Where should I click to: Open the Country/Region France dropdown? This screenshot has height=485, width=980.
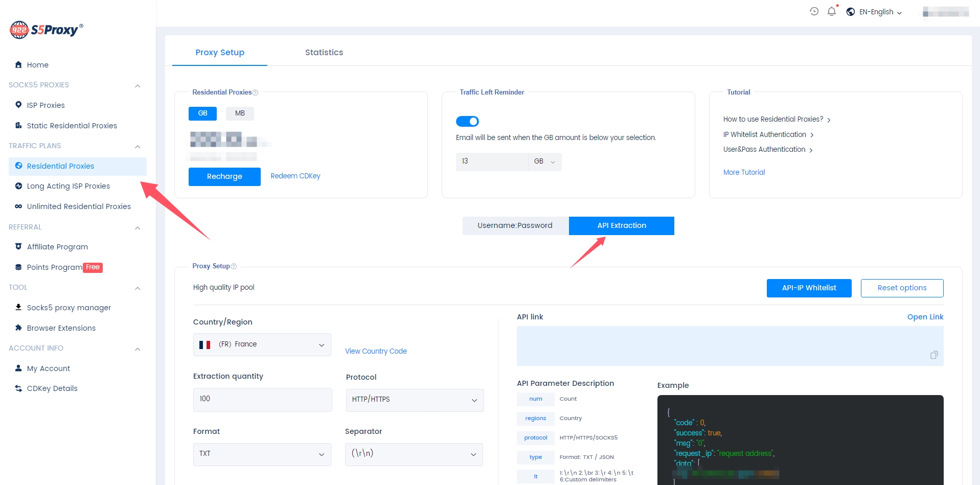pyautogui.click(x=262, y=344)
